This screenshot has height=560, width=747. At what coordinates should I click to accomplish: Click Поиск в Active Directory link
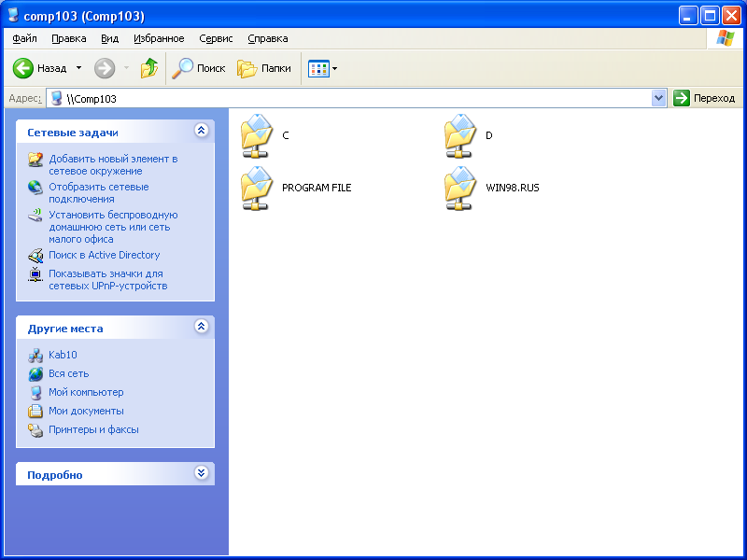(105, 255)
